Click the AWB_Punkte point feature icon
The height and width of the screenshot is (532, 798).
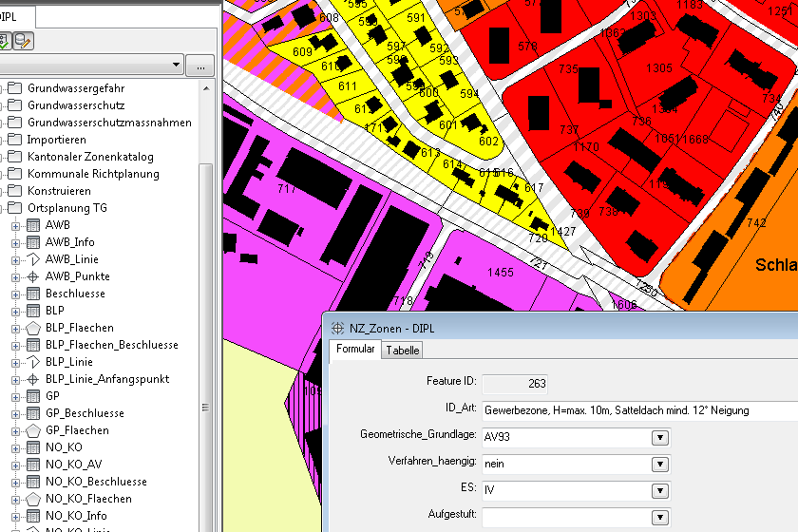[x=32, y=276]
